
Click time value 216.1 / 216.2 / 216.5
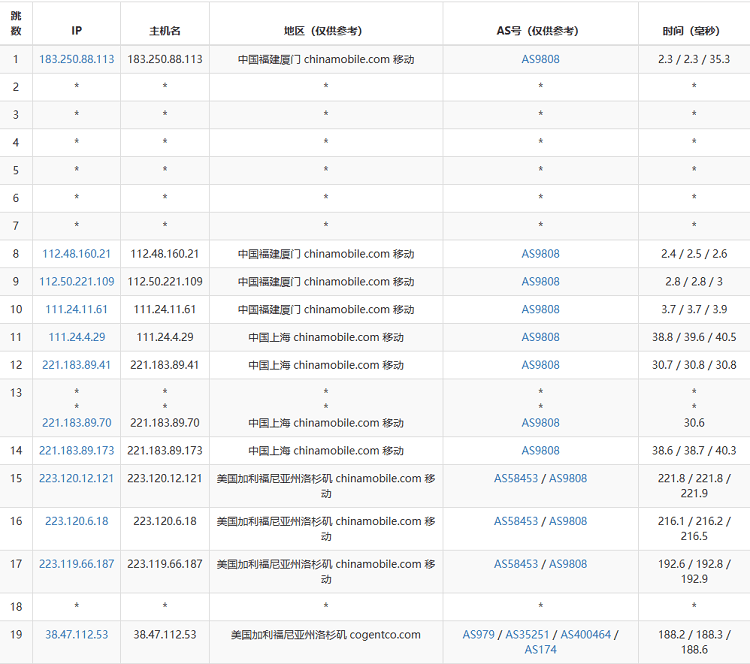(x=694, y=529)
